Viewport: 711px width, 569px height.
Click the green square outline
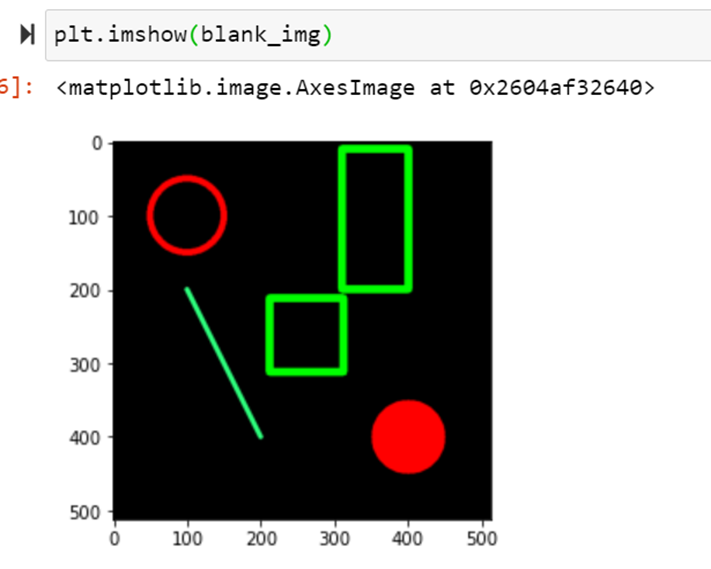click(x=307, y=335)
